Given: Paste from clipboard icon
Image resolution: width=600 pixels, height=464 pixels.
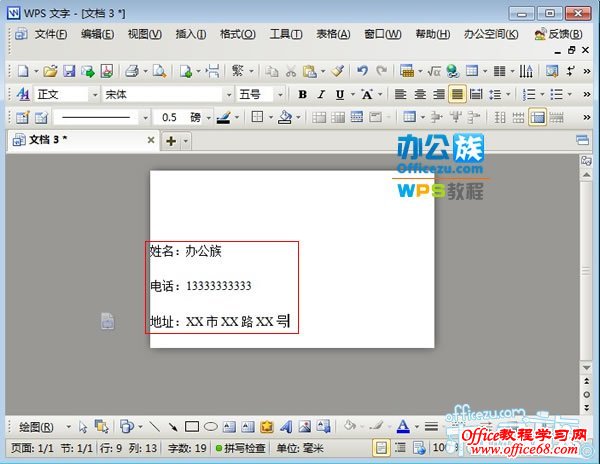Looking at the screenshot, I should click(309, 71).
